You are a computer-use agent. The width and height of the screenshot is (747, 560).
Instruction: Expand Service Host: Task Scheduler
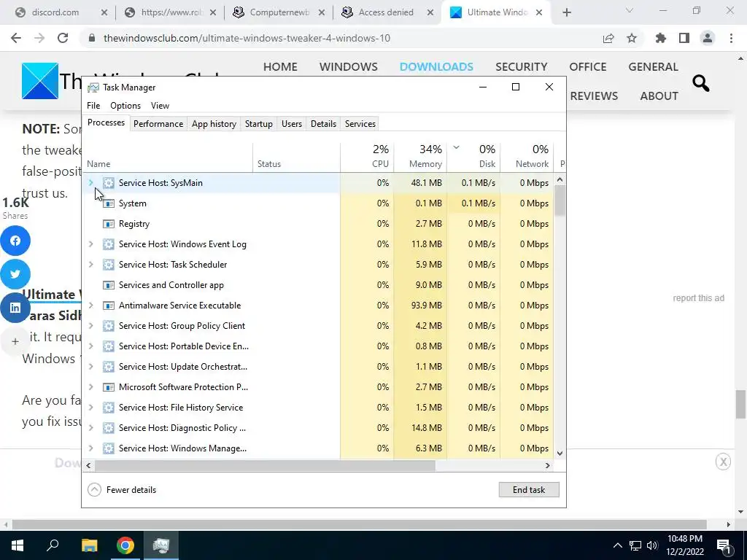tap(90, 265)
